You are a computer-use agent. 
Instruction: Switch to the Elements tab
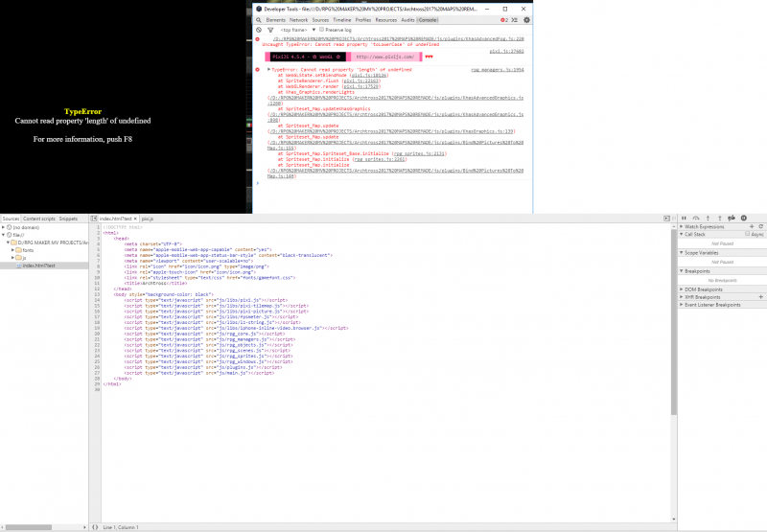tap(275, 20)
